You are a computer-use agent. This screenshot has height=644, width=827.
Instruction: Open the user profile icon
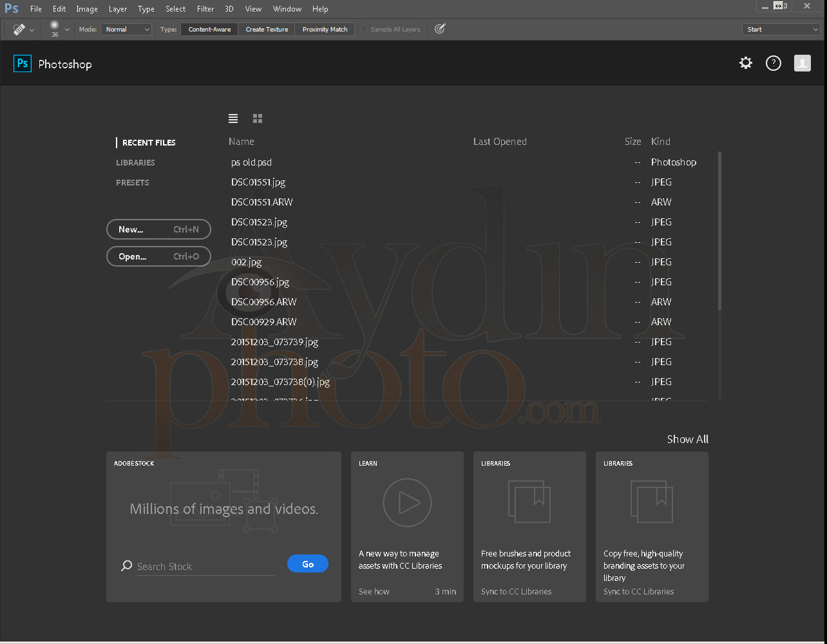803,62
